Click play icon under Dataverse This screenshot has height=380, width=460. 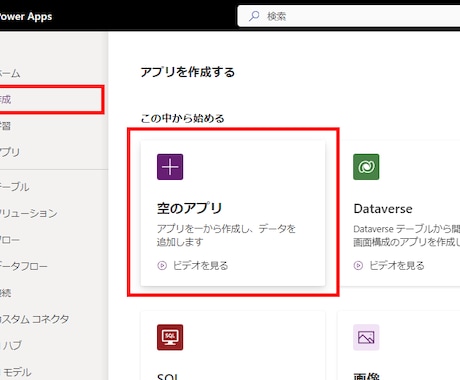tap(358, 265)
